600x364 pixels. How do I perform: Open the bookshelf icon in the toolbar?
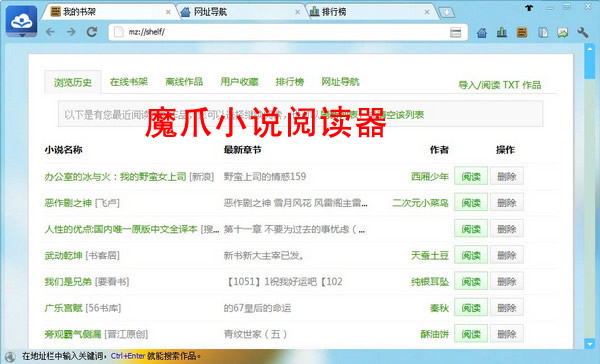(522, 33)
